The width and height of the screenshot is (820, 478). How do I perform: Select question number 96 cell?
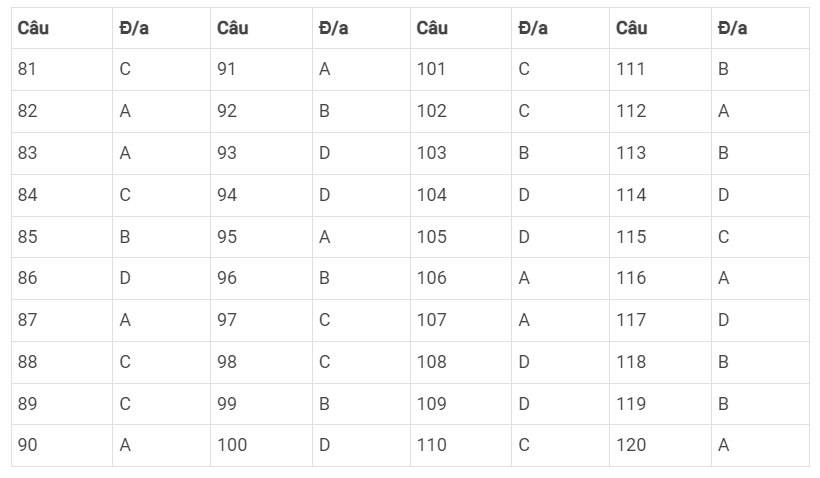261,278
